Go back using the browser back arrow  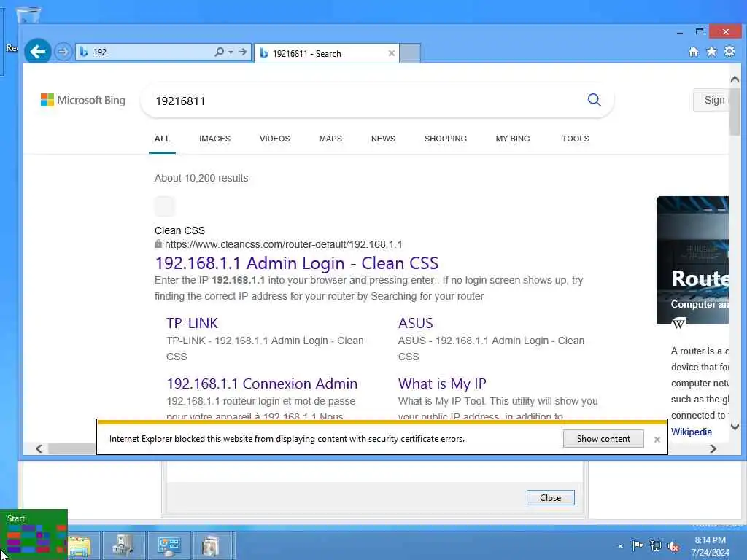coord(38,51)
